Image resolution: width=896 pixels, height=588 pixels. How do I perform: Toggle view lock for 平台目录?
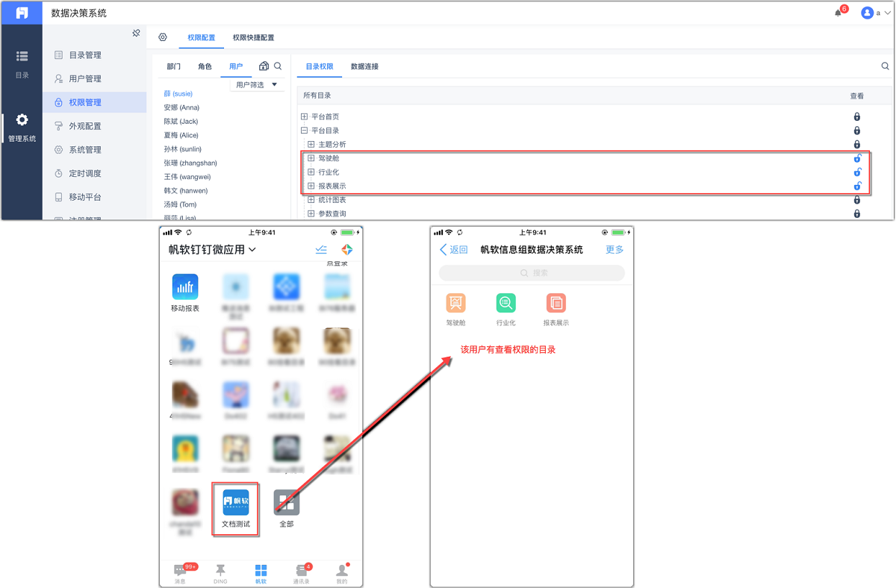(x=857, y=131)
